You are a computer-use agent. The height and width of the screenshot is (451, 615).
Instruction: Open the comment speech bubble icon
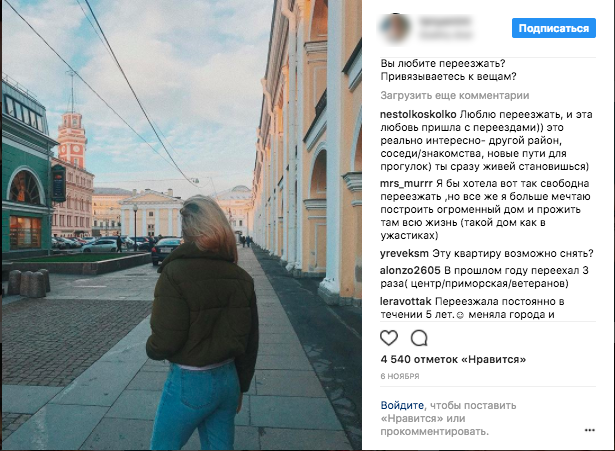[419, 338]
